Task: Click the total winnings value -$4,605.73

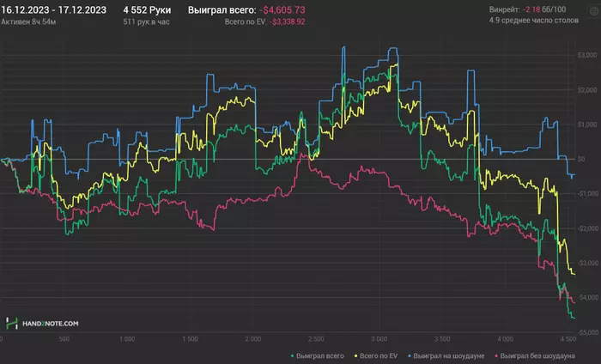Action: point(284,10)
